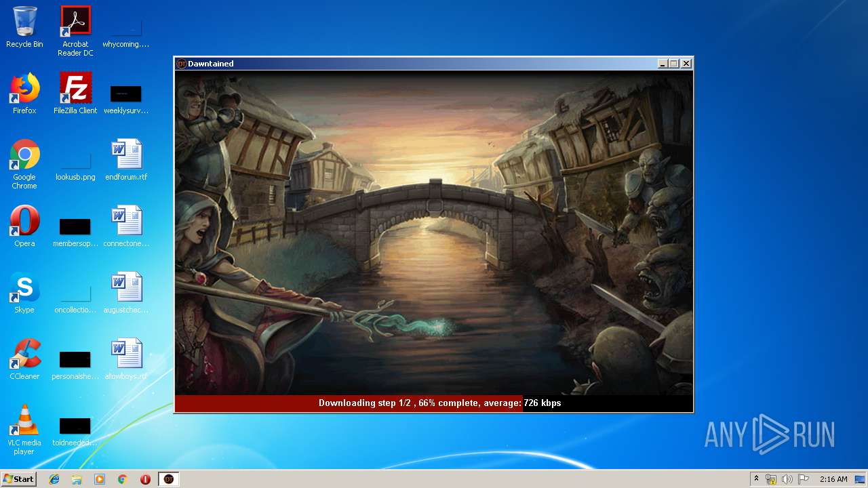Open allowboys.rtf document icon
Image resolution: width=868 pixels, height=488 pixels.
point(126,359)
